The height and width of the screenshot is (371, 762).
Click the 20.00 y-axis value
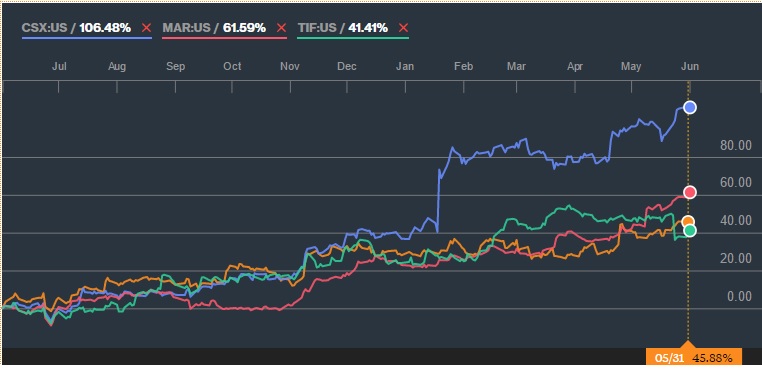[735, 259]
